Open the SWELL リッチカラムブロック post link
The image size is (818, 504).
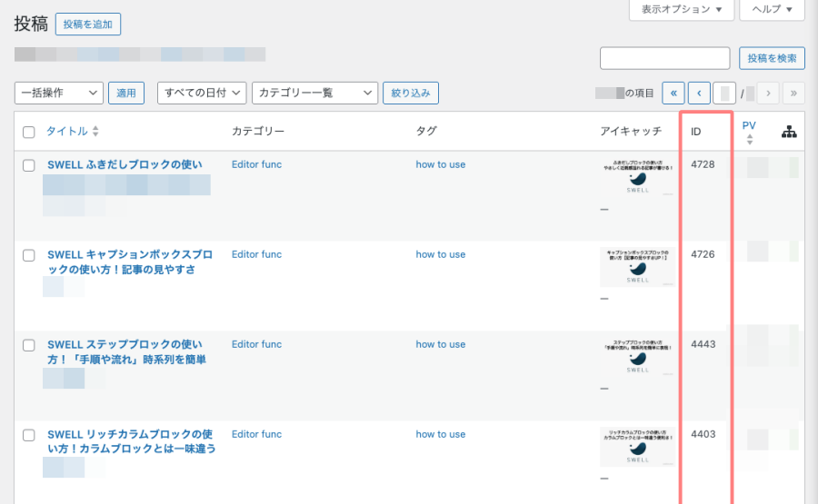tap(131, 441)
